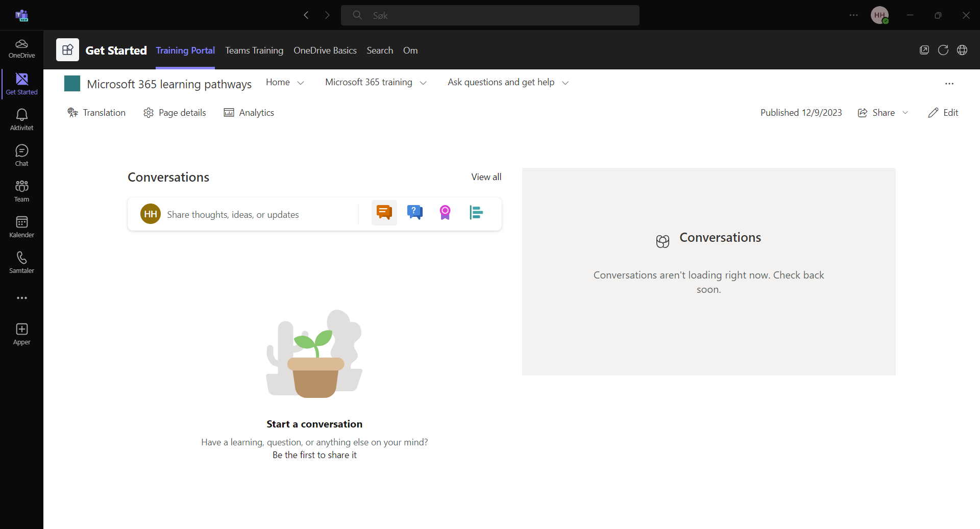Open the Home navigation item

point(278,82)
